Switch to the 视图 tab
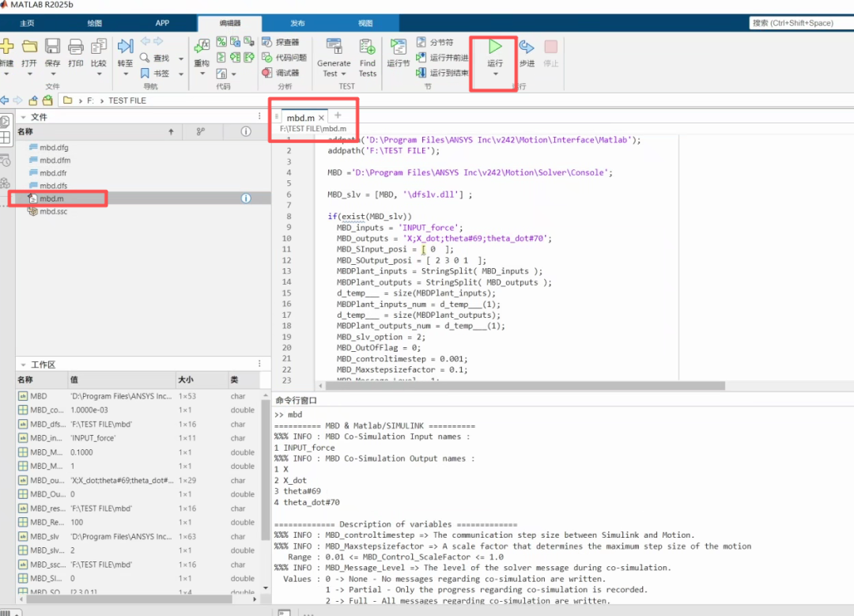This screenshot has width=854, height=616. (x=365, y=23)
